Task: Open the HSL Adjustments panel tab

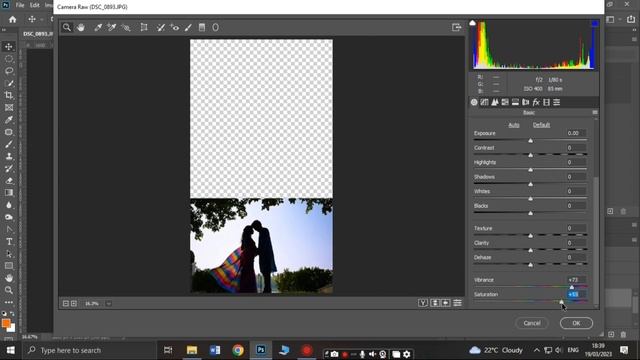Action: [505, 102]
